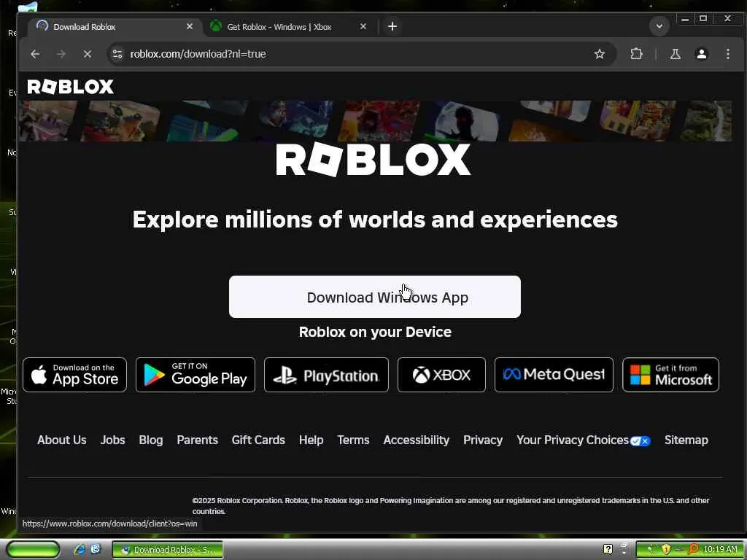Open the Privacy footer link
The image size is (747, 560).
pos(483,440)
